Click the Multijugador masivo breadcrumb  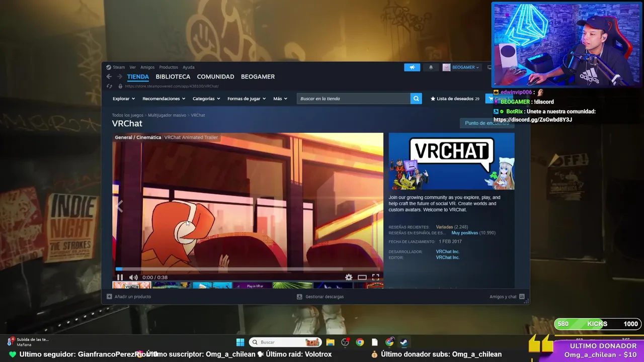tap(167, 115)
